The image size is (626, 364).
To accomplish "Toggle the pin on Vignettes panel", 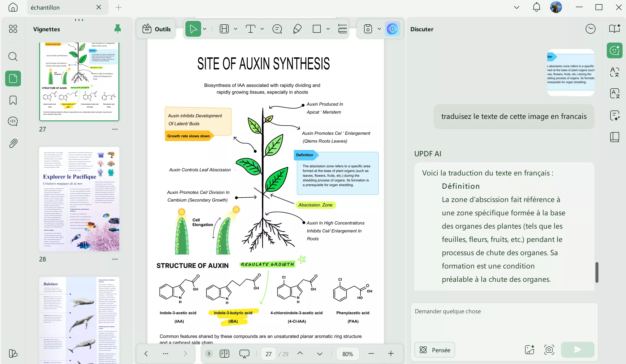I will [x=117, y=29].
